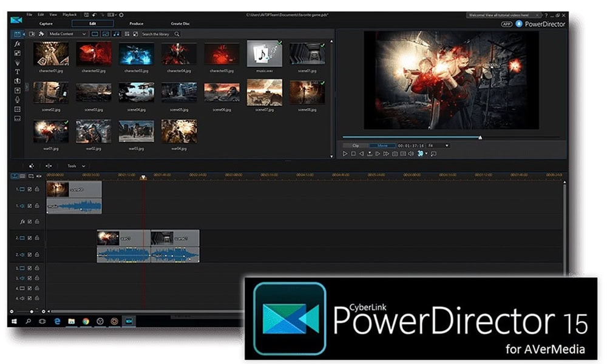Select the character03.jpg thumbnail
This screenshot has height=364, width=607.
pyautogui.click(x=136, y=54)
